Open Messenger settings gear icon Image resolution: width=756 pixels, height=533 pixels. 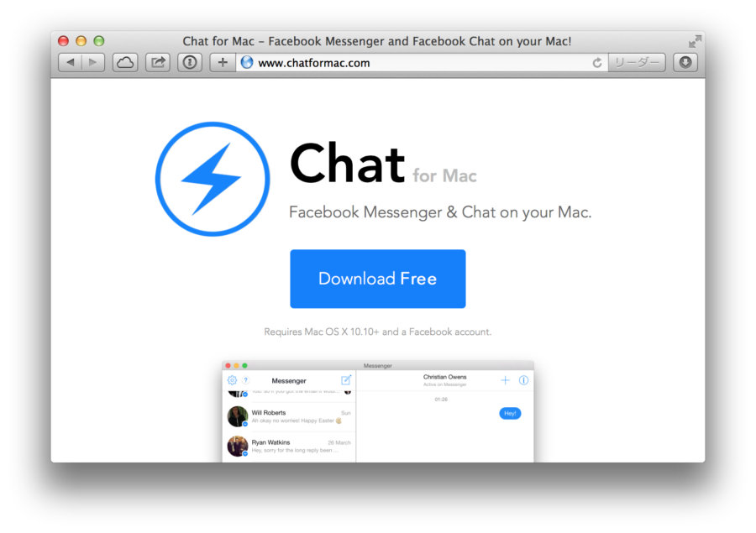pyautogui.click(x=232, y=380)
